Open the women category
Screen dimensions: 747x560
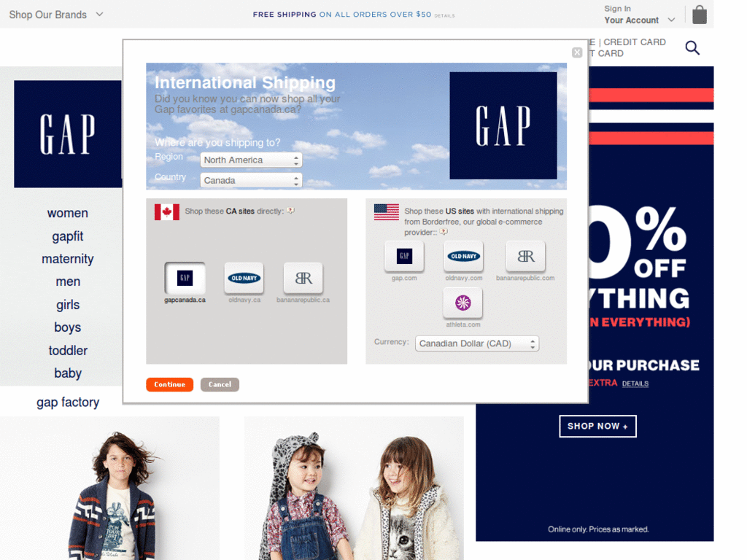[x=68, y=213]
